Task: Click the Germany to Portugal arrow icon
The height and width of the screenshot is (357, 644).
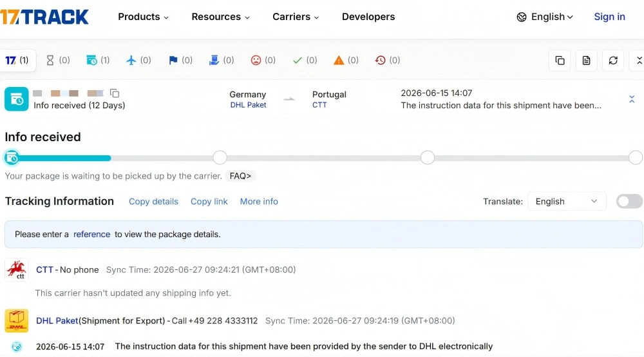Action: point(290,99)
